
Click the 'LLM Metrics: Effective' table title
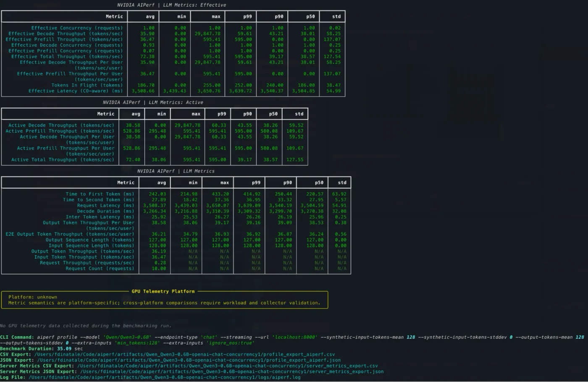click(x=171, y=5)
